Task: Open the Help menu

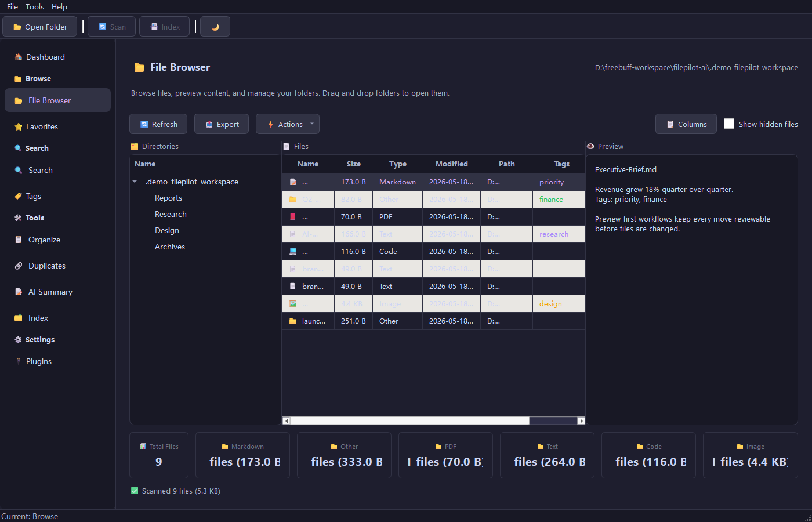Action: click(x=59, y=7)
